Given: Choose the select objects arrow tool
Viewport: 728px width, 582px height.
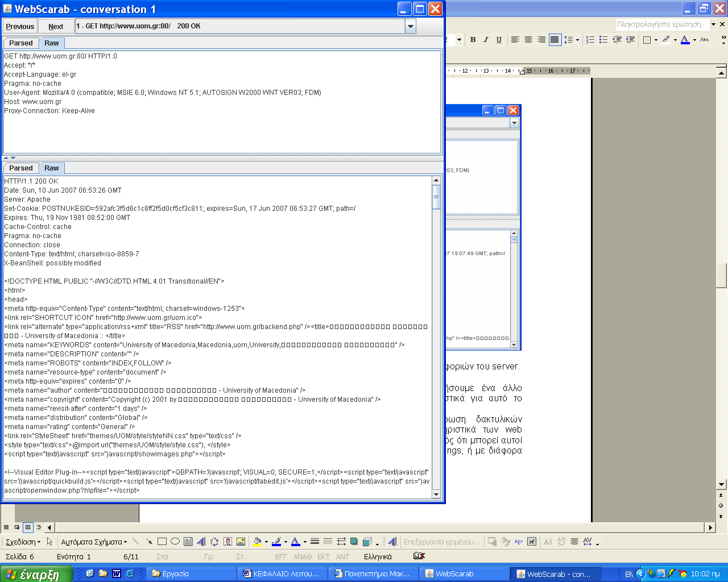Looking at the screenshot, I should [x=49, y=542].
